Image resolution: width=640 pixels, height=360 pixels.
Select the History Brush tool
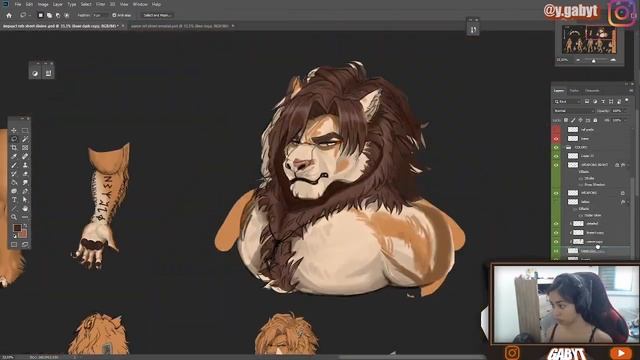tap(14, 173)
